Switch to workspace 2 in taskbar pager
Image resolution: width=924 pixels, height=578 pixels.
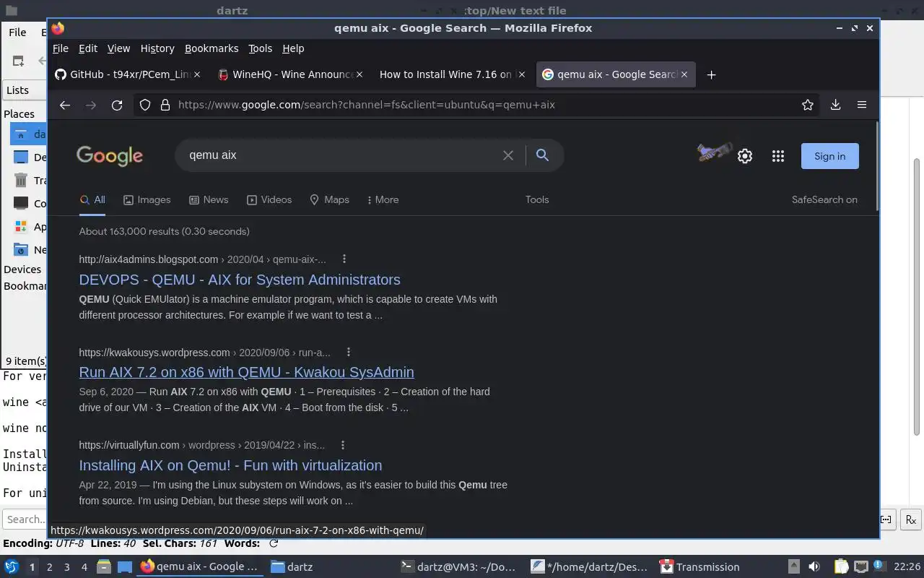tap(50, 567)
